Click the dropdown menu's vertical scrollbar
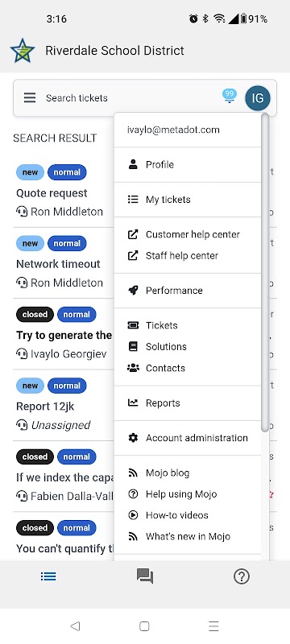Viewport: 290px width, 644px height. pyautogui.click(x=265, y=273)
